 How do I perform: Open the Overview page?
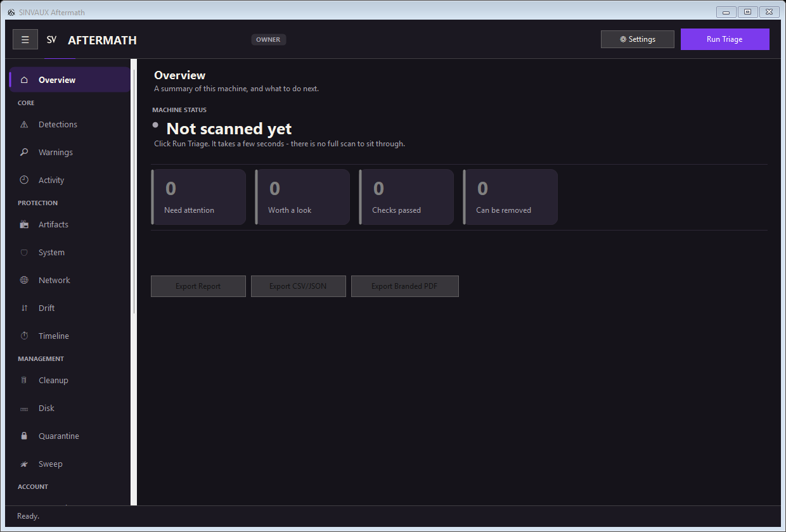click(x=70, y=80)
